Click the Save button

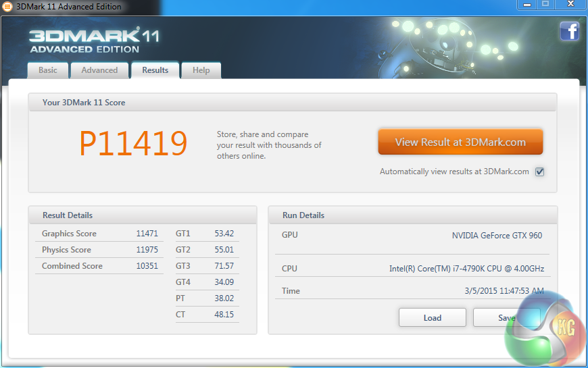pyautogui.click(x=506, y=318)
